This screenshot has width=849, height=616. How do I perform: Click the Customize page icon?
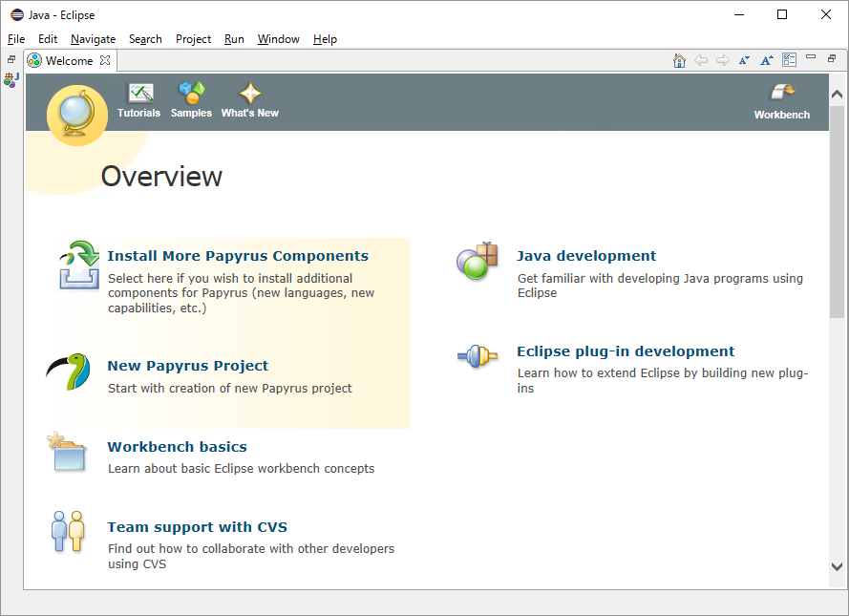coord(790,60)
